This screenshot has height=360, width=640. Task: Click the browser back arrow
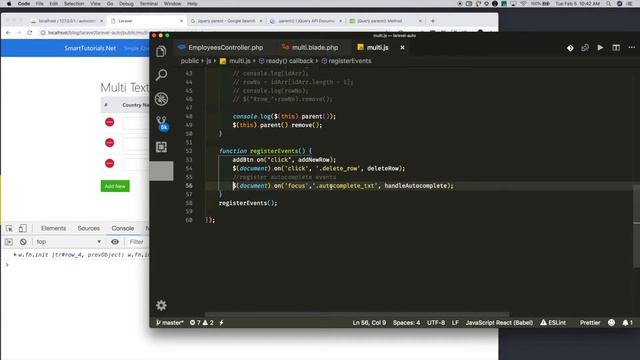pos(9,33)
